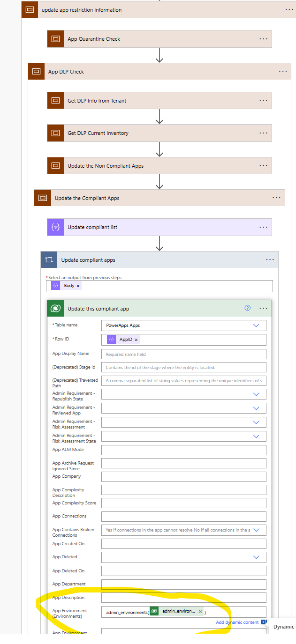Open the ellipsis menu on Get DLP Current Inventory
This screenshot has width=296, height=644.
tap(263, 133)
